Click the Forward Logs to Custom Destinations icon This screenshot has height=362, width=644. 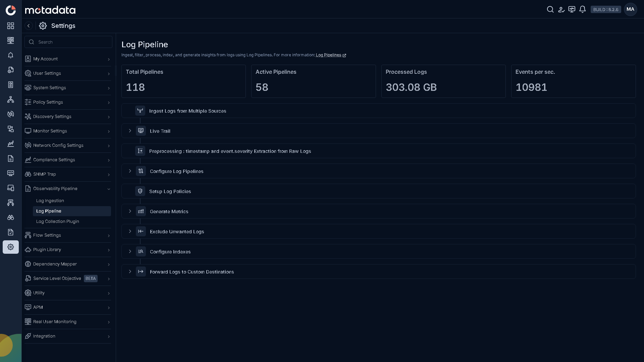pos(141,271)
